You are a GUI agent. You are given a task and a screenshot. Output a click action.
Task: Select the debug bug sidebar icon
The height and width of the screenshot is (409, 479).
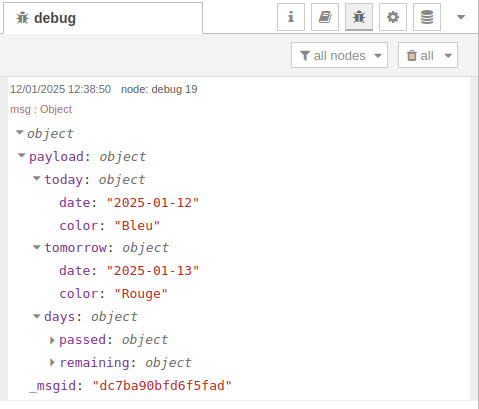click(359, 17)
